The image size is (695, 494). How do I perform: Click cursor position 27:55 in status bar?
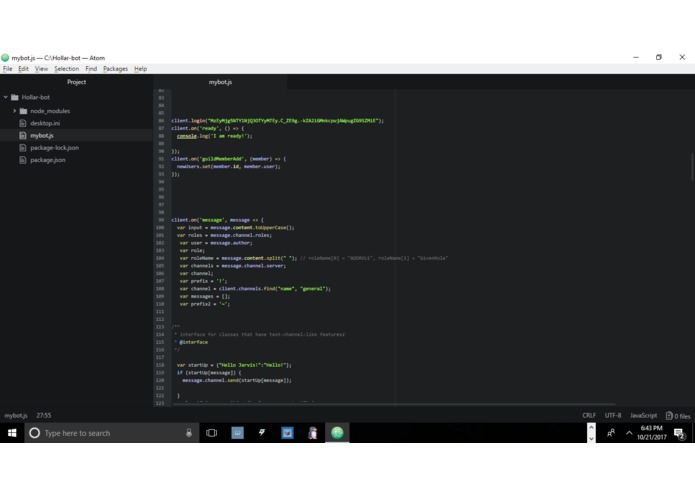(x=43, y=416)
